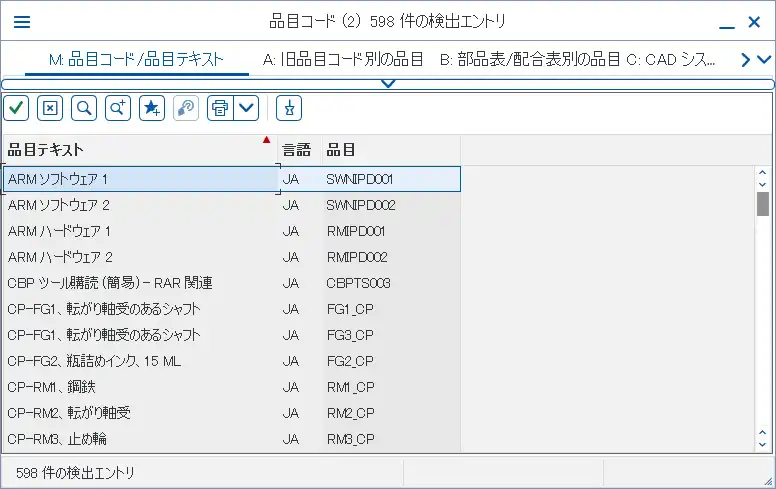
Task: Click item code RMIPD001
Action: [356, 231]
